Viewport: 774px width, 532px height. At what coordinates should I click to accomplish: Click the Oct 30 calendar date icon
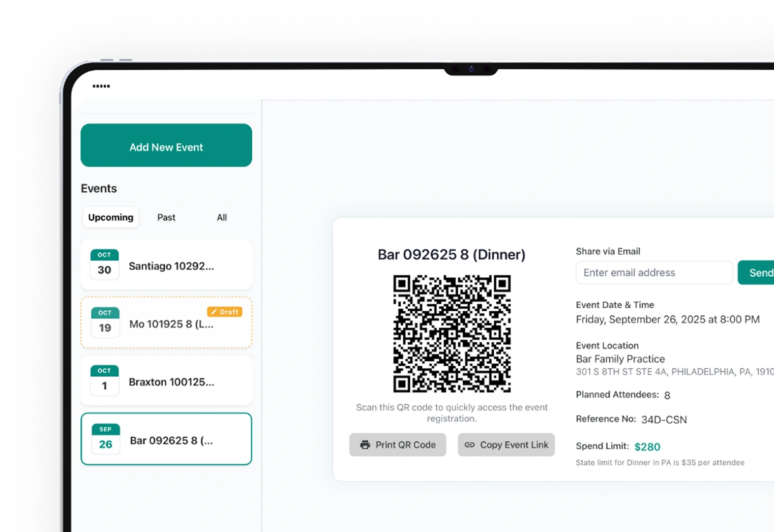pyautogui.click(x=104, y=264)
